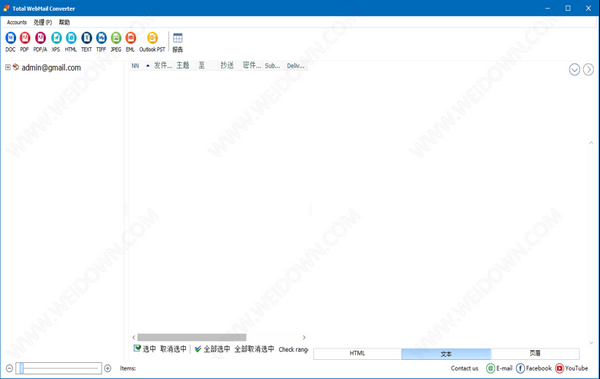Choose the XPS conversion icon
Viewport: 600px width, 379px height.
click(x=56, y=42)
